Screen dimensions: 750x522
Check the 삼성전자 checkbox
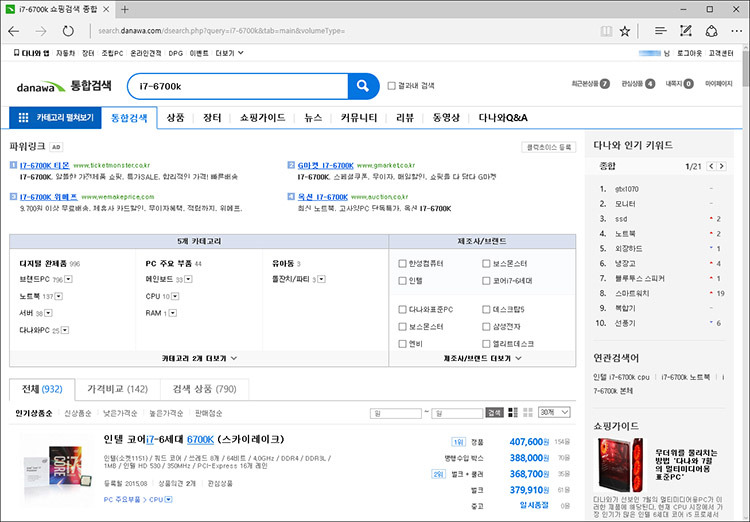coord(486,327)
